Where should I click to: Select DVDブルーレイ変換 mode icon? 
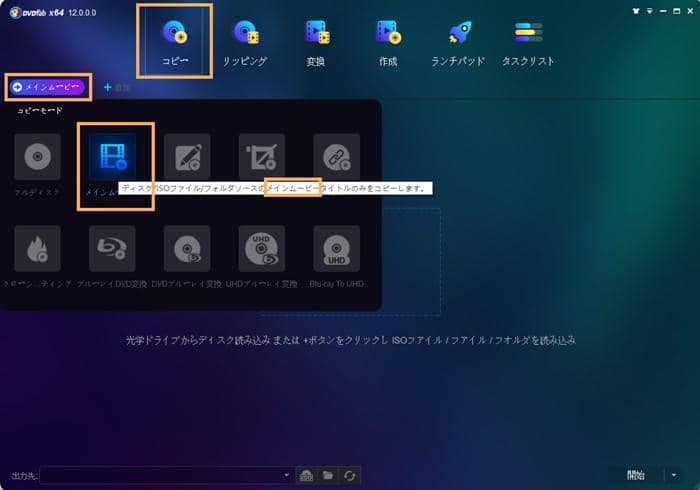pyautogui.click(x=187, y=249)
